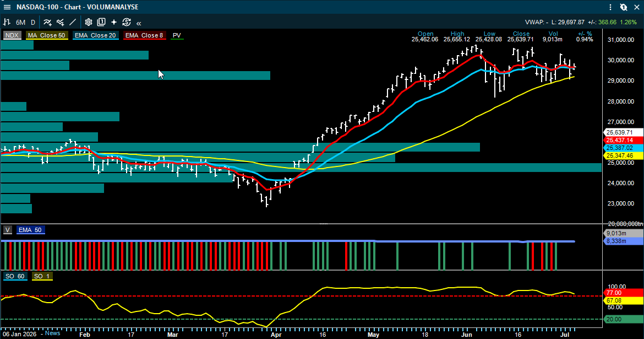Select the trend line drawing tool
Screen dimensions: 644x339
tap(73, 22)
